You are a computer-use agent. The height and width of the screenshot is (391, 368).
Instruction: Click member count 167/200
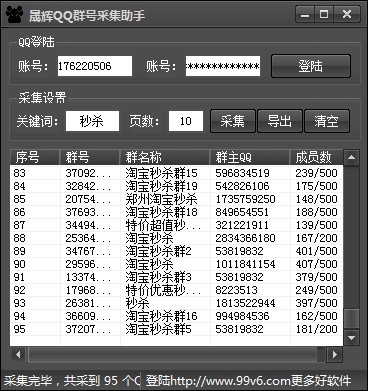click(x=316, y=238)
